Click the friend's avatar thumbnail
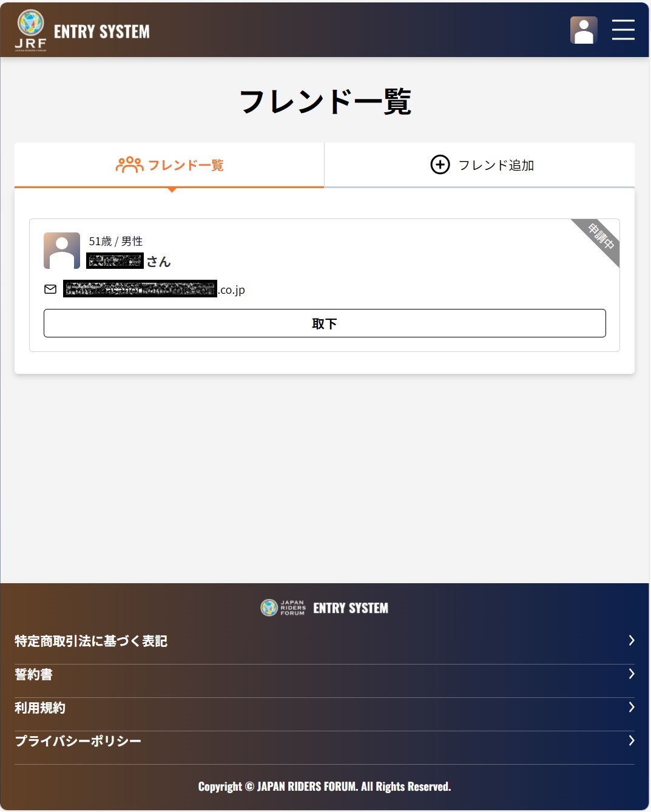 pyautogui.click(x=62, y=251)
